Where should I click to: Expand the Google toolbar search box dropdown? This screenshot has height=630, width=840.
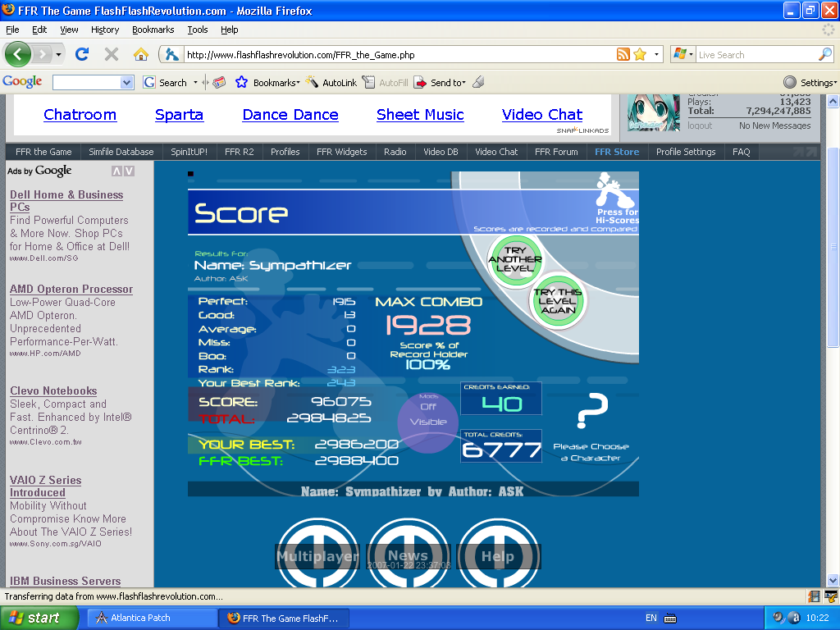point(126,83)
